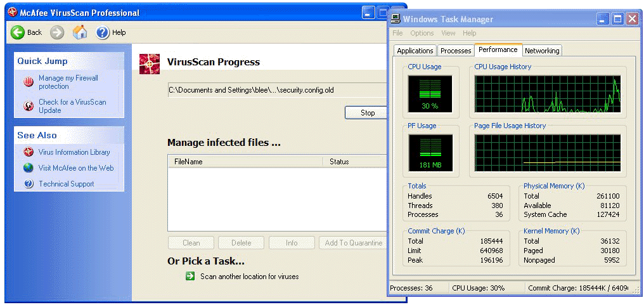644x307 pixels.
Task: Click the firewall protection icon in Quick Jump
Action: 29,82
